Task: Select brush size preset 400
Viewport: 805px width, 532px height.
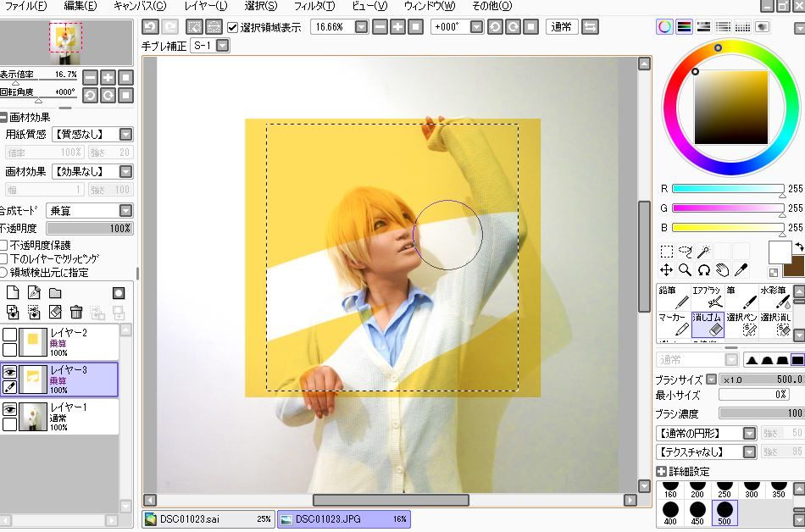Action: point(670,512)
